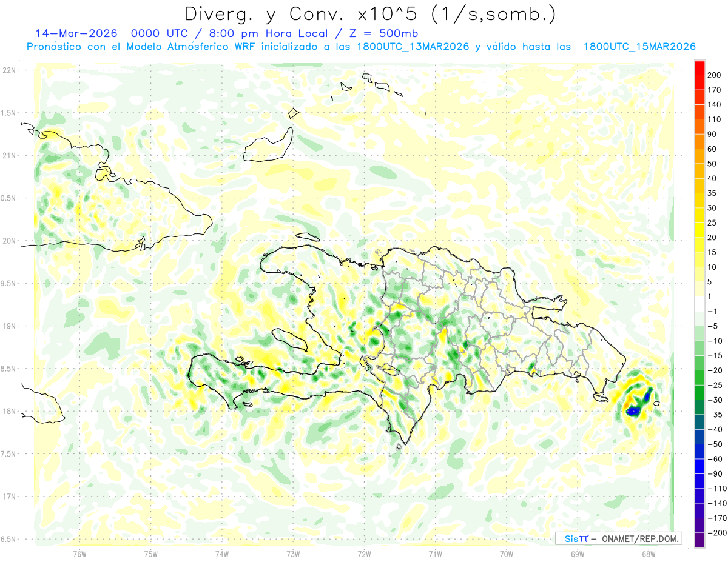Click the '-110' color scale value
The image size is (728, 562).
(716, 489)
